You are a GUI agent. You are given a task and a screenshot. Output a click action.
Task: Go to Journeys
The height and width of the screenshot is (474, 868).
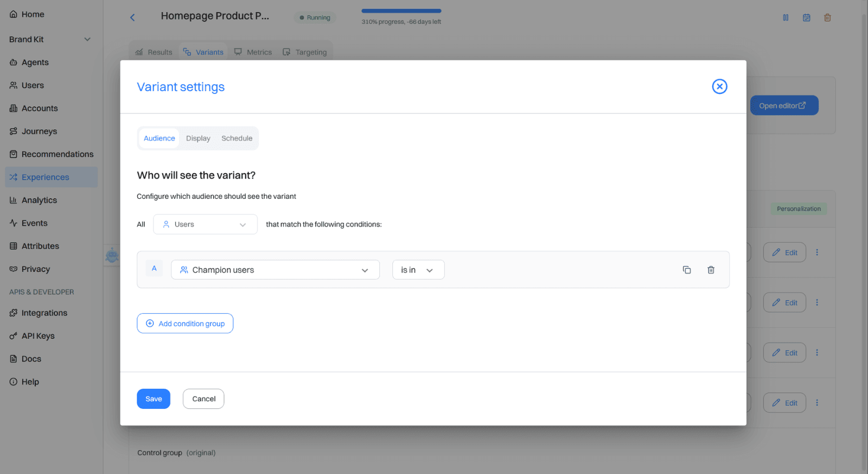33,131
